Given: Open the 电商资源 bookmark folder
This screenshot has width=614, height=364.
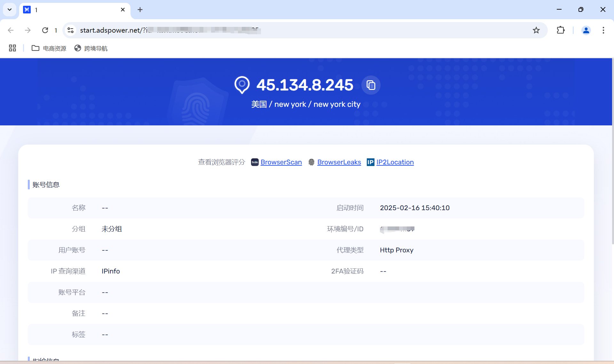Looking at the screenshot, I should 49,48.
